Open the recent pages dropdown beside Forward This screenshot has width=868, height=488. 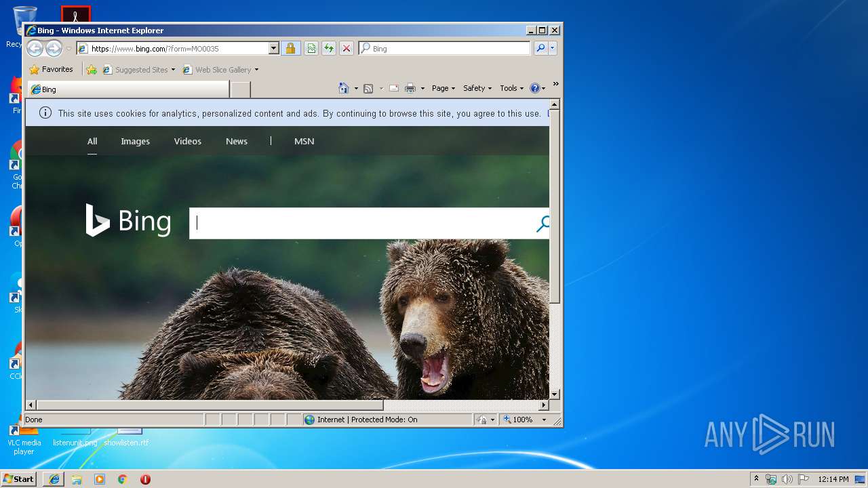pyautogui.click(x=68, y=49)
